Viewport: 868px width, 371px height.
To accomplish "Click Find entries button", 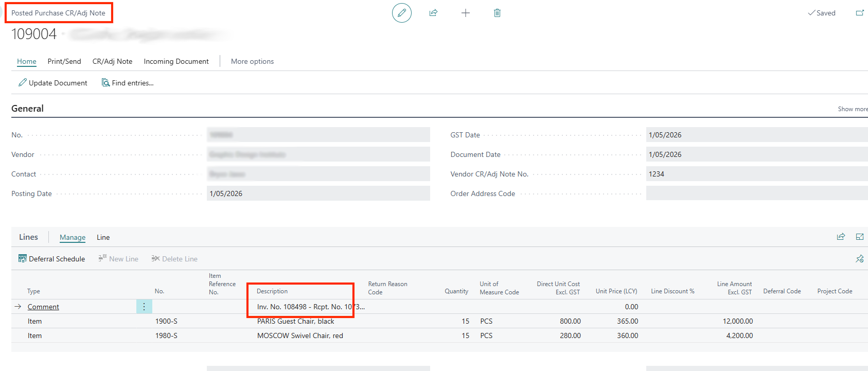I will [x=128, y=83].
